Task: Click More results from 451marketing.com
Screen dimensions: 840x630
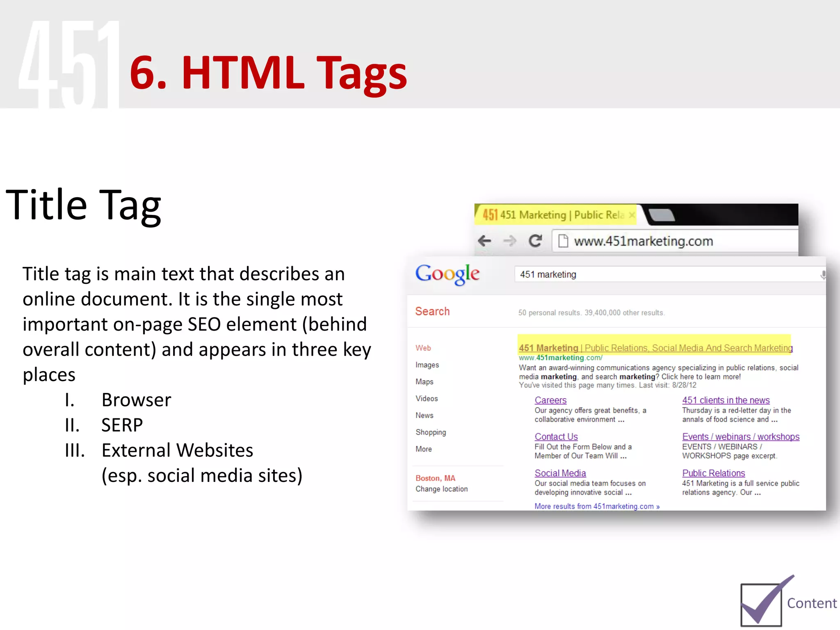Action: (x=597, y=506)
